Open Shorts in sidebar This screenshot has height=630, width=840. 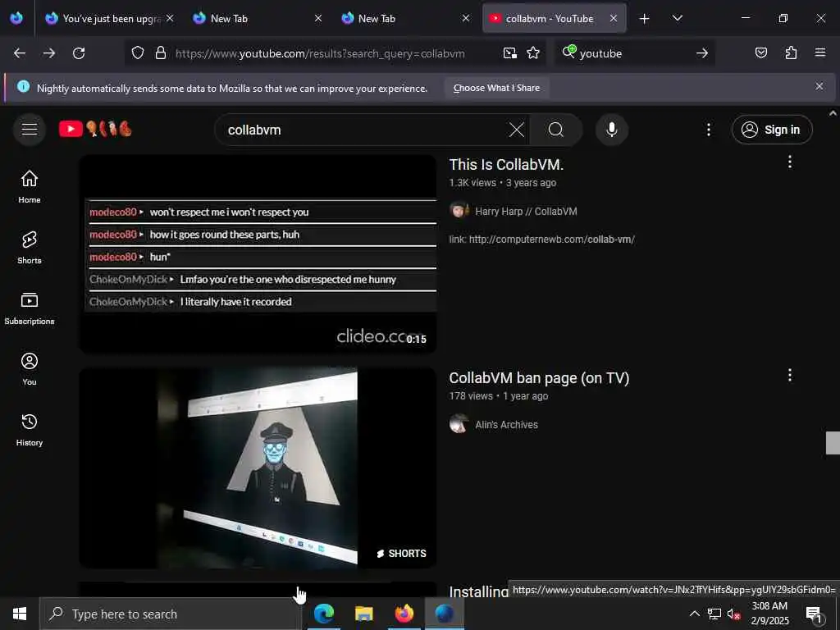[30, 248]
